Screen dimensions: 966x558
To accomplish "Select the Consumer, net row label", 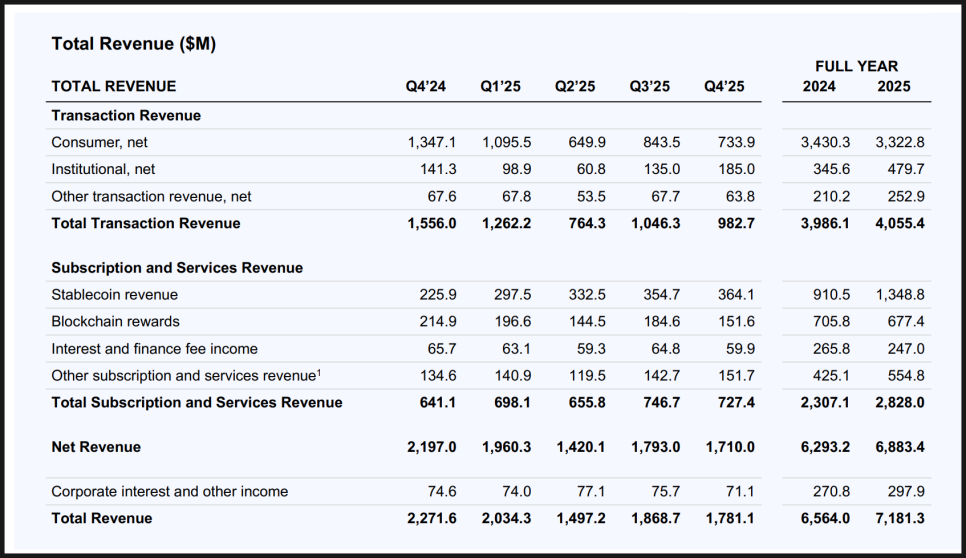I will pos(99,143).
